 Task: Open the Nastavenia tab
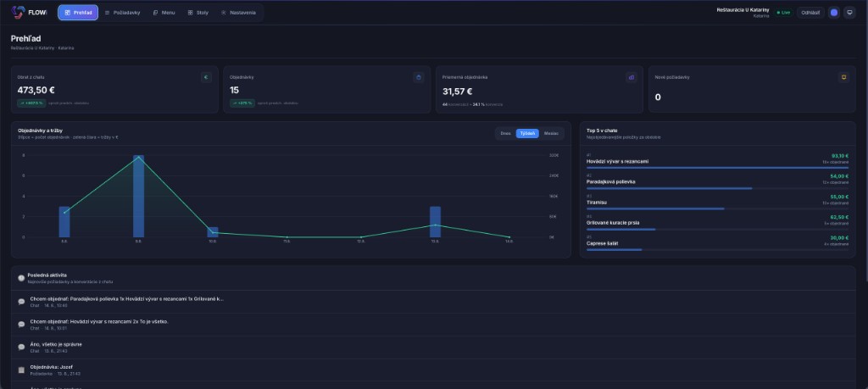(x=238, y=12)
